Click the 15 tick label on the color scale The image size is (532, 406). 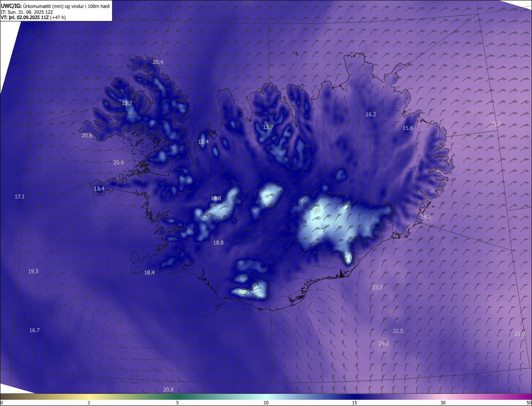(x=355, y=403)
